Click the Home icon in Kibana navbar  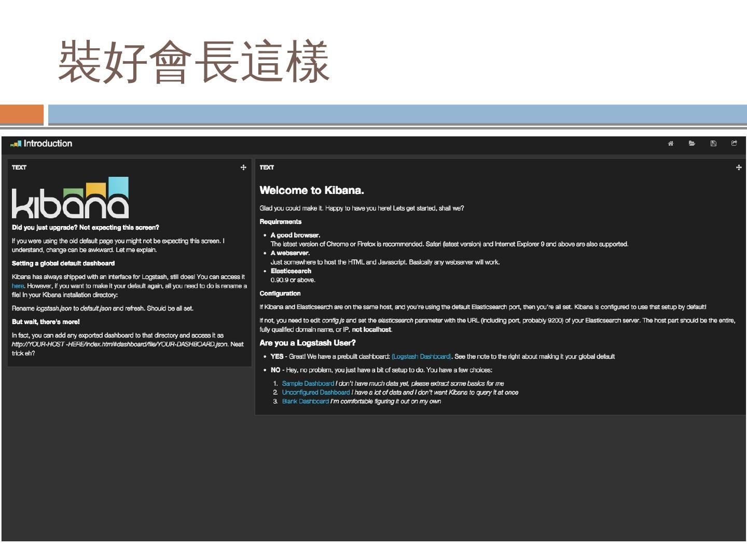[x=671, y=144]
